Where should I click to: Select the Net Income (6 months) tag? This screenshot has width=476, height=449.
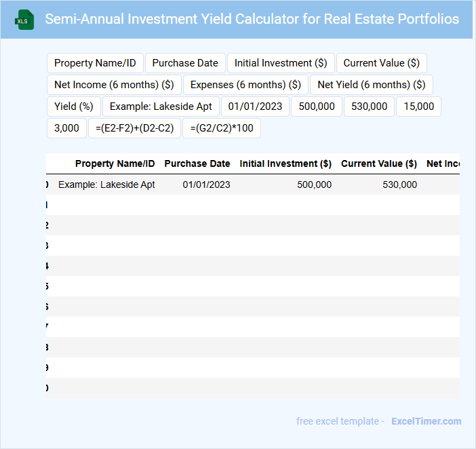coord(114,85)
